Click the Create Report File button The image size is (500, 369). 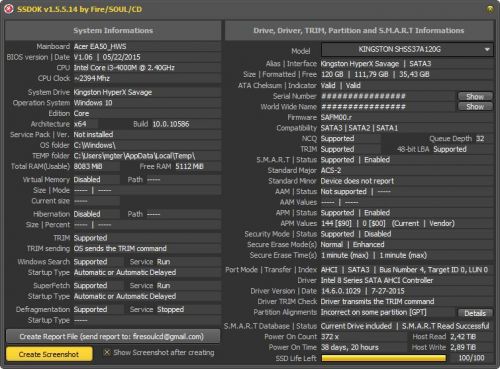[113, 337]
